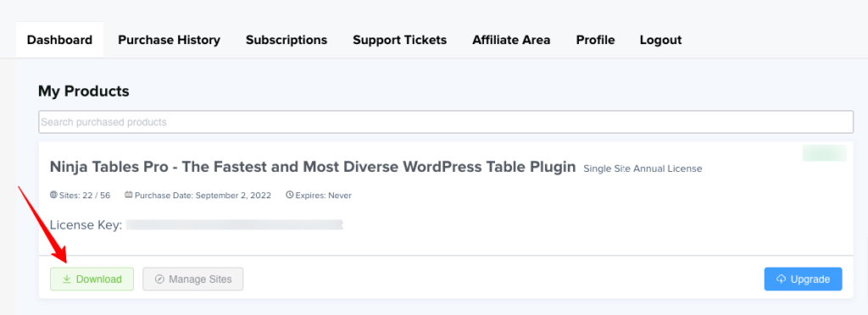Go to Support Tickets tab
This screenshot has height=315, width=868.
pyautogui.click(x=400, y=40)
